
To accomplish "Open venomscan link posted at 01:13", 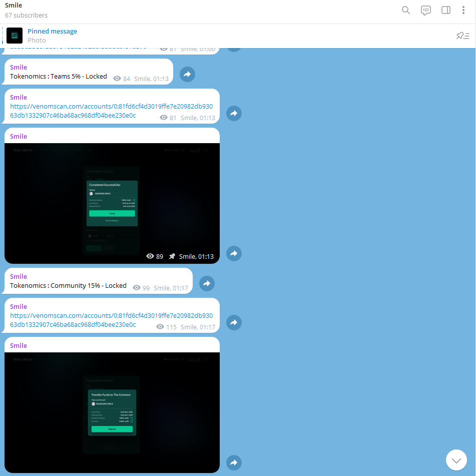I will 111,111.
